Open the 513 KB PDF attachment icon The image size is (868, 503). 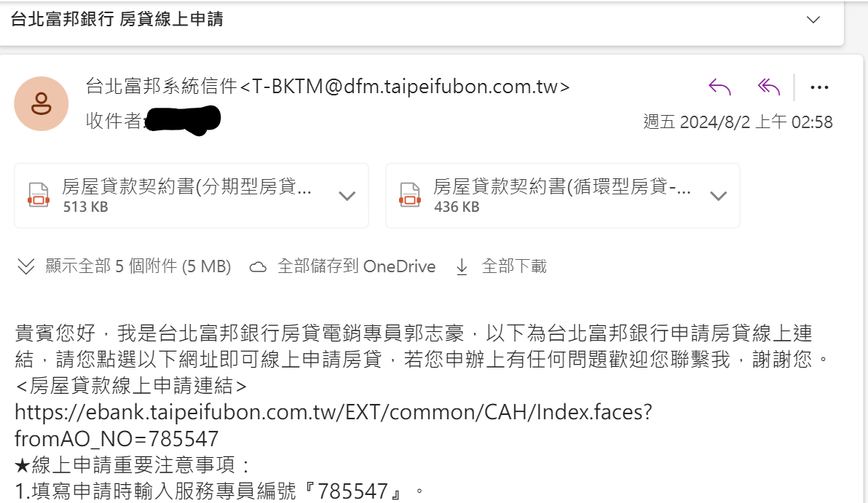click(x=38, y=195)
